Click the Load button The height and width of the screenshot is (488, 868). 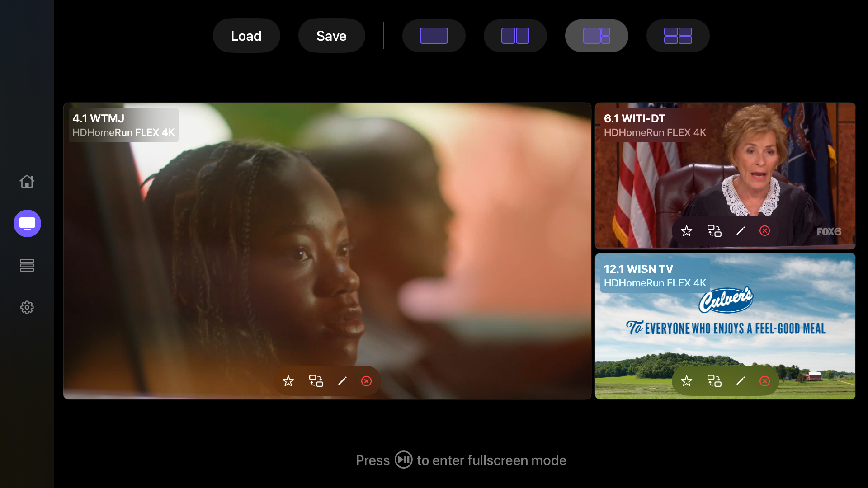[246, 36]
